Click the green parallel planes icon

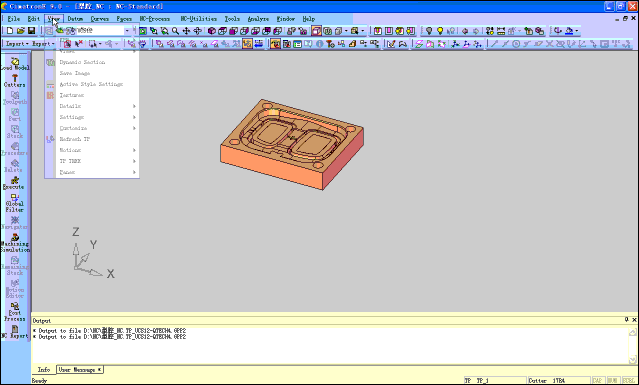[419, 44]
